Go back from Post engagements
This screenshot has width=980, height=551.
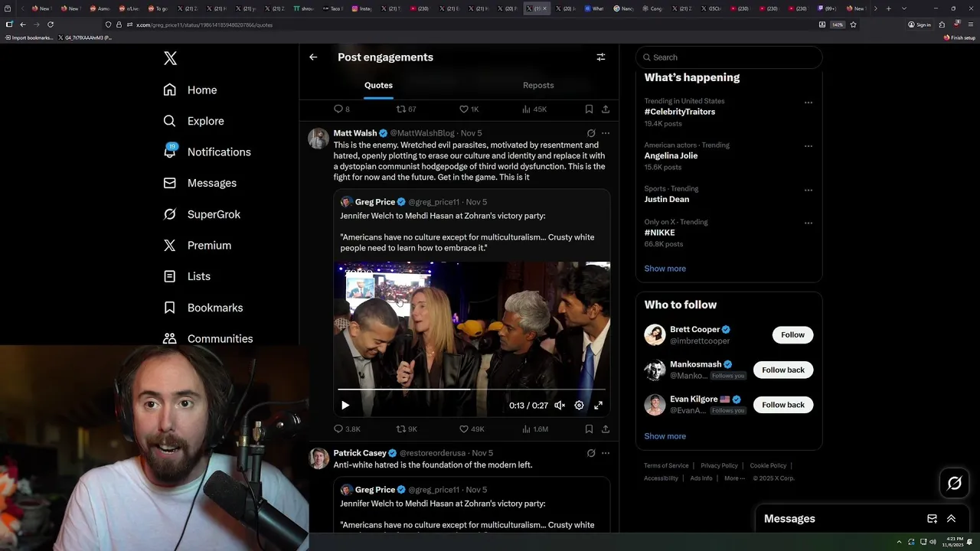[x=313, y=57]
